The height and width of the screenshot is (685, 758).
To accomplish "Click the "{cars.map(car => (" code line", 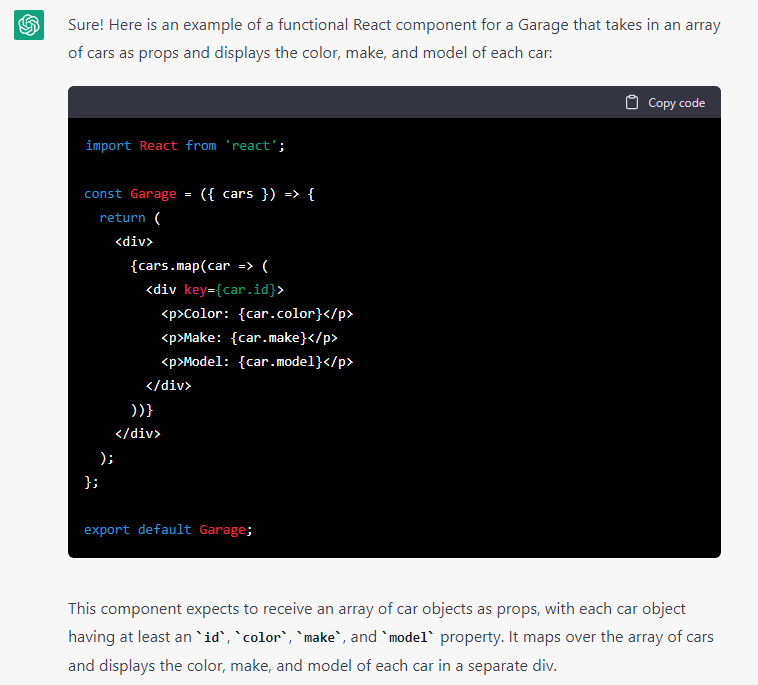I will (199, 266).
